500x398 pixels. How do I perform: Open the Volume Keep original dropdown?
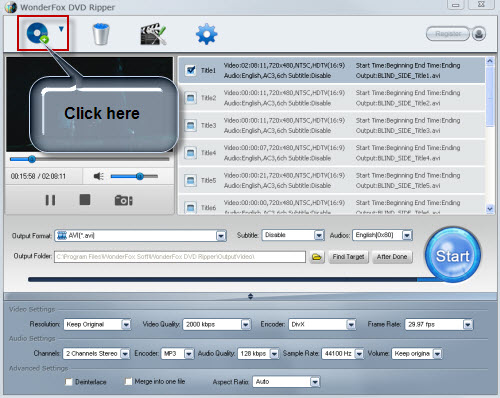coord(437,354)
